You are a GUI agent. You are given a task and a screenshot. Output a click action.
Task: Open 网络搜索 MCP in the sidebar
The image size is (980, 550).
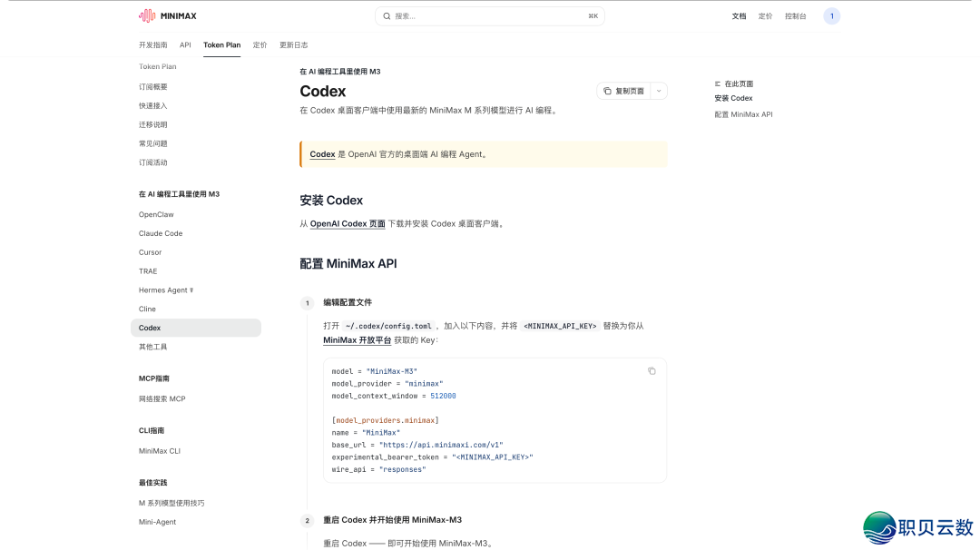[x=162, y=398]
